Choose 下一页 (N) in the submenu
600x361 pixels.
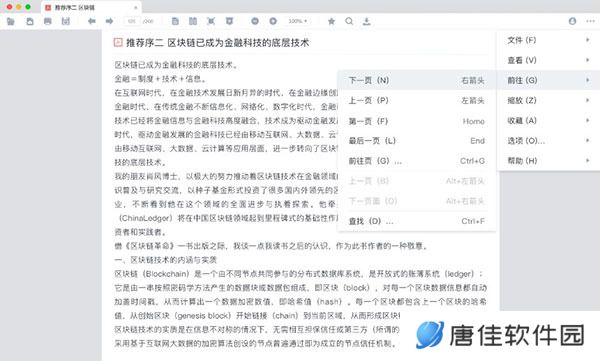[417, 80]
